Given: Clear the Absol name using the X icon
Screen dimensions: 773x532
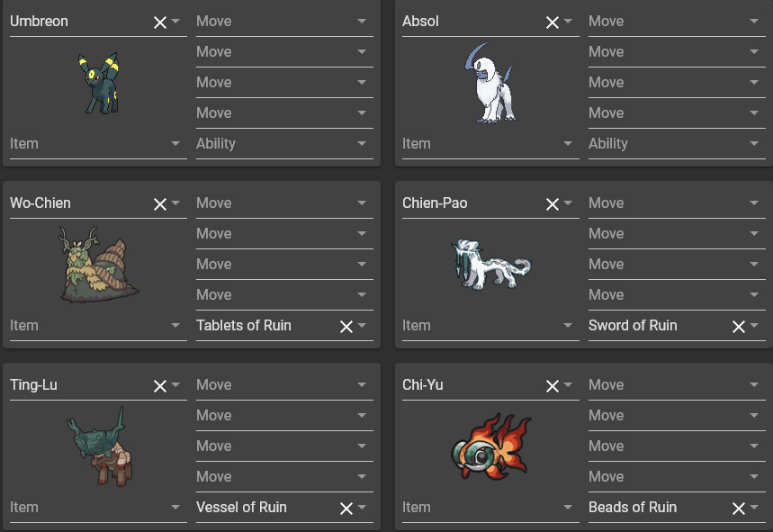Looking at the screenshot, I should 553,23.
